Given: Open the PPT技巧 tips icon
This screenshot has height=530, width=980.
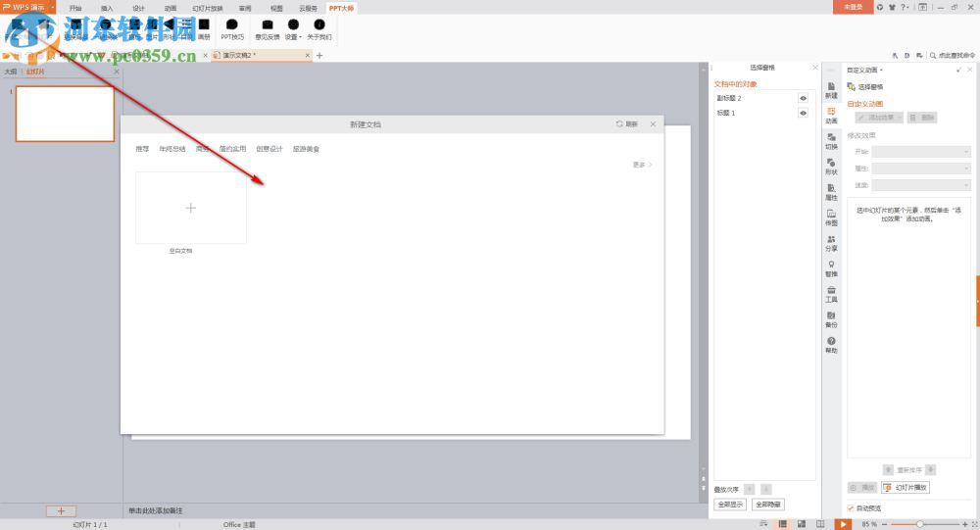Looking at the screenshot, I should [x=232, y=28].
